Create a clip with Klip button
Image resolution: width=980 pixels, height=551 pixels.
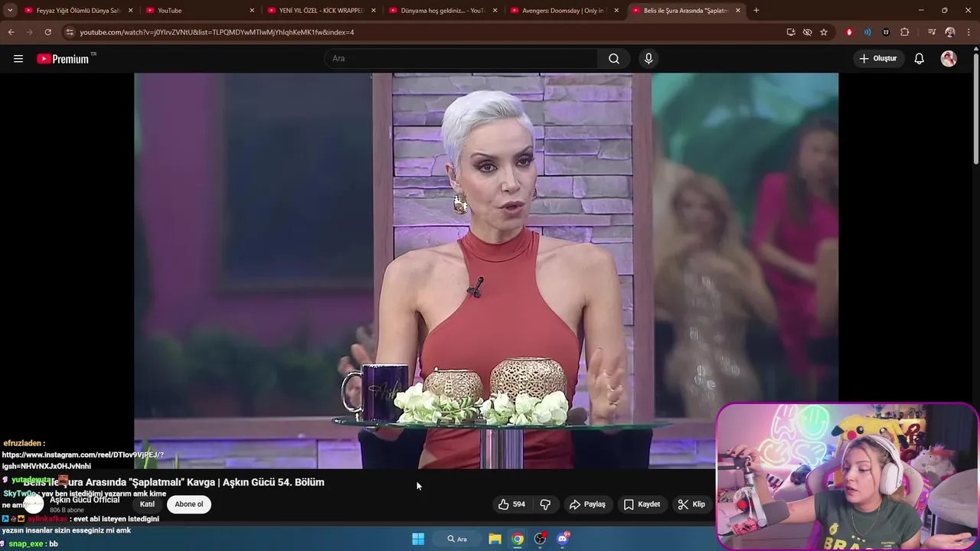coord(691,504)
